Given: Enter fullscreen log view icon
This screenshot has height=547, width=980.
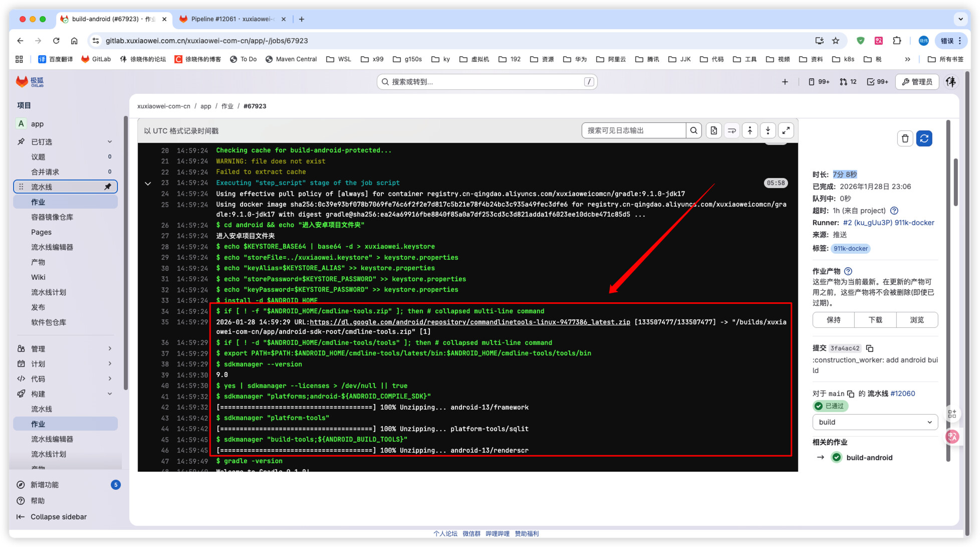Looking at the screenshot, I should (786, 131).
